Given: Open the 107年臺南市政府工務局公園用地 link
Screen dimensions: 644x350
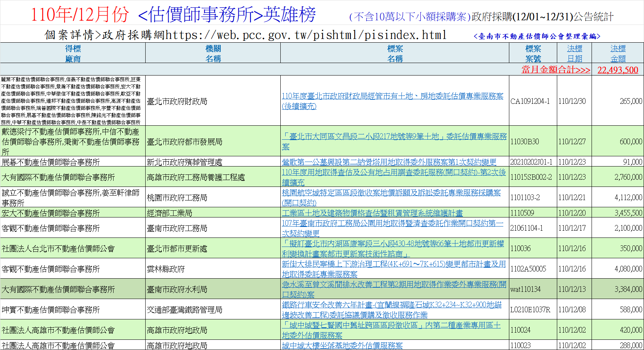Looking at the screenshot, I should pyautogui.click(x=392, y=223).
